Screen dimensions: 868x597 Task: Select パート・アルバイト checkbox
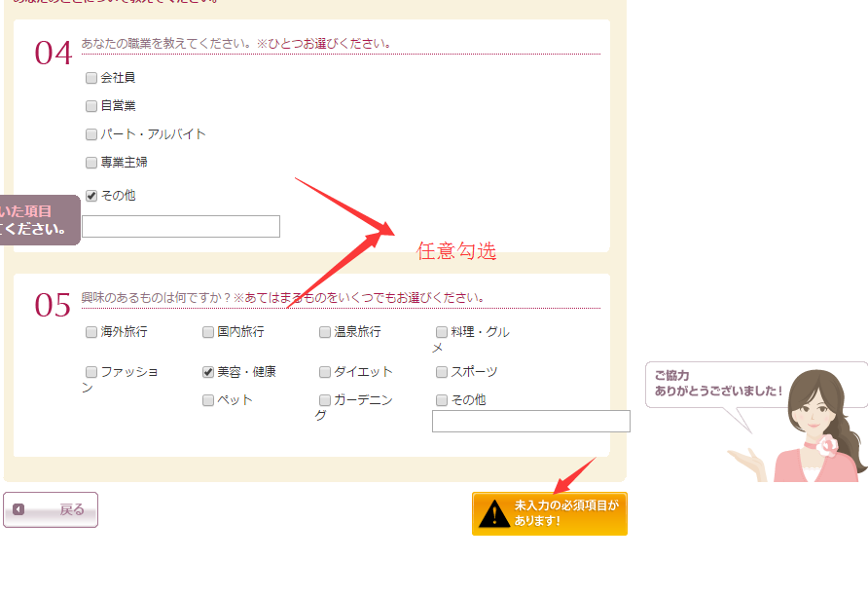click(91, 134)
